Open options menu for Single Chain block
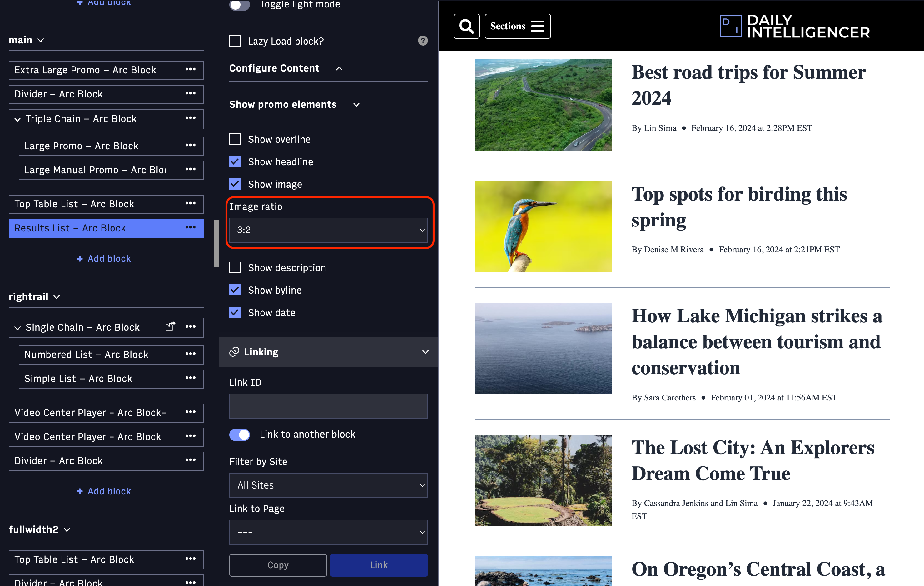Image resolution: width=924 pixels, height=586 pixels. click(190, 327)
